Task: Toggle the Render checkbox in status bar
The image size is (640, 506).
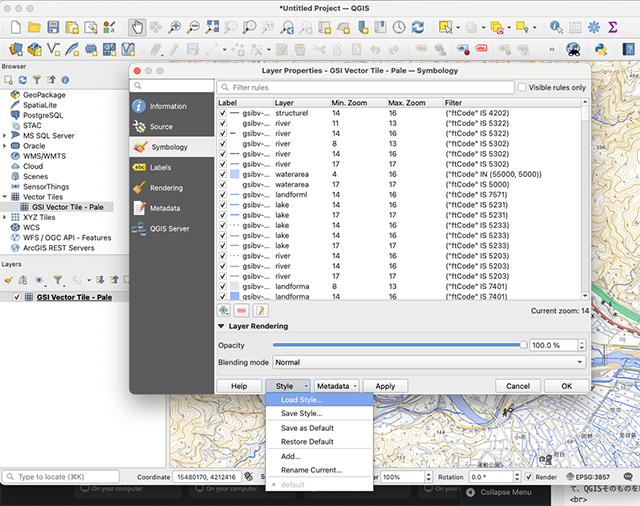Action: [529, 477]
